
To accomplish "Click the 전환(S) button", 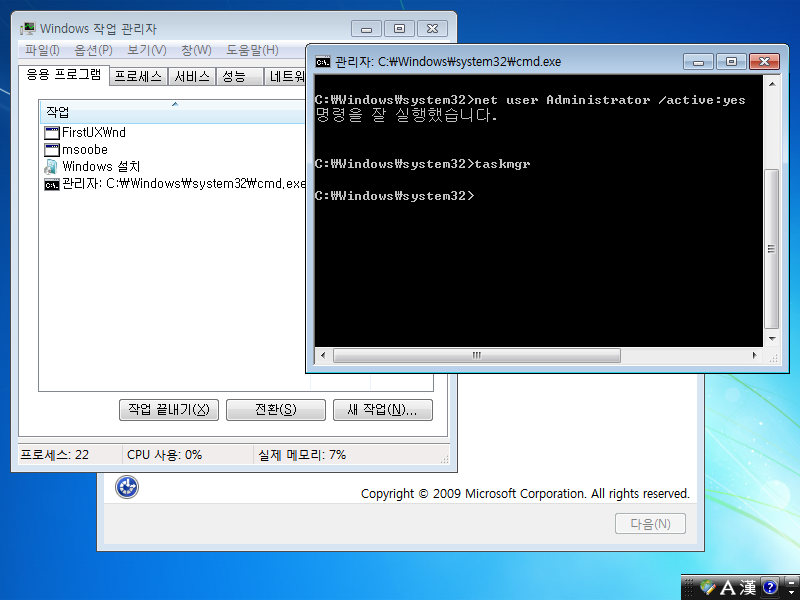I will [276, 410].
